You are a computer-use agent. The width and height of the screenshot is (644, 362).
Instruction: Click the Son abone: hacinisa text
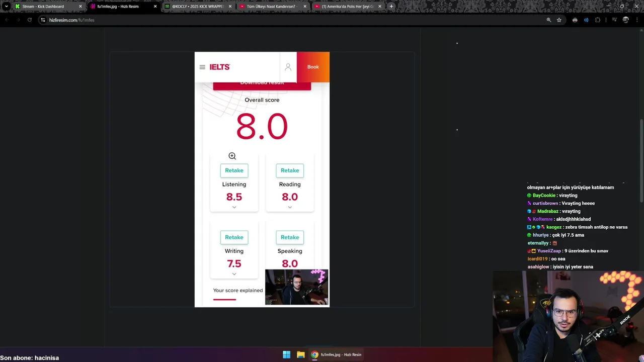point(30,358)
